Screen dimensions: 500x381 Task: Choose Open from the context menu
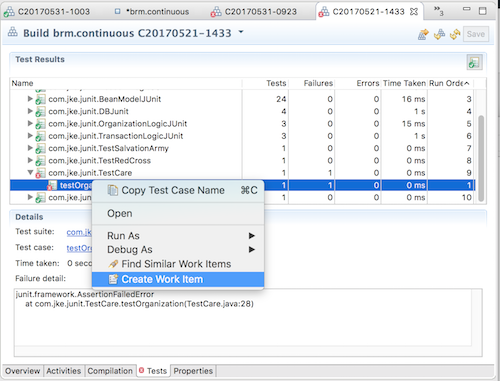[178, 213]
